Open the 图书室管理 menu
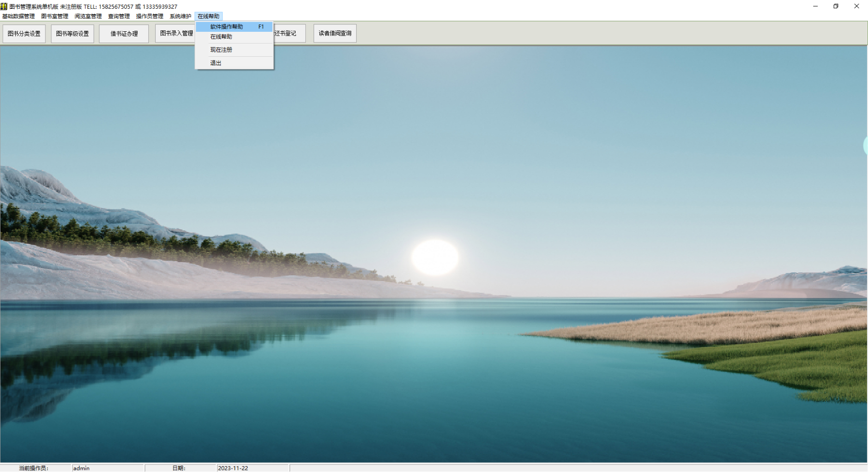 click(55, 16)
